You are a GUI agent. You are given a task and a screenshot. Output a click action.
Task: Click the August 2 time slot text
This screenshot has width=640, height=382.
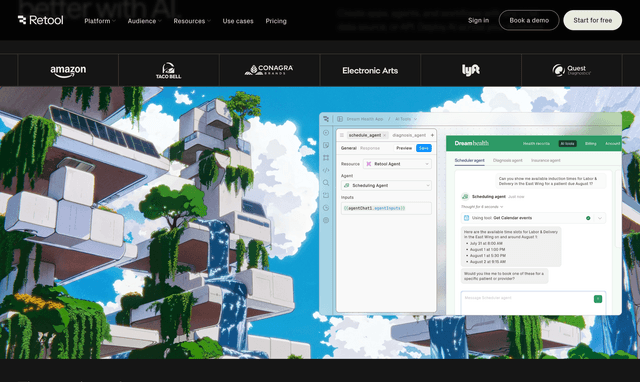pos(487,262)
